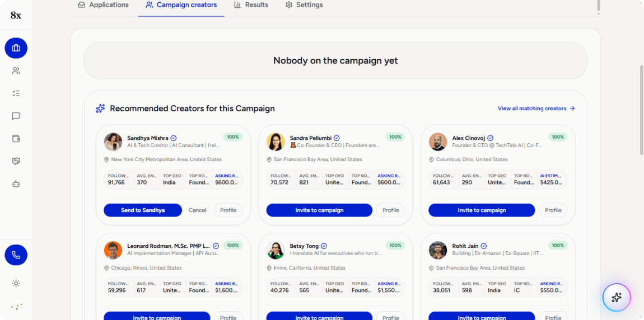This screenshot has width=644, height=320.
Task: Cancel the invite to Sandhya
Action: pyautogui.click(x=198, y=210)
